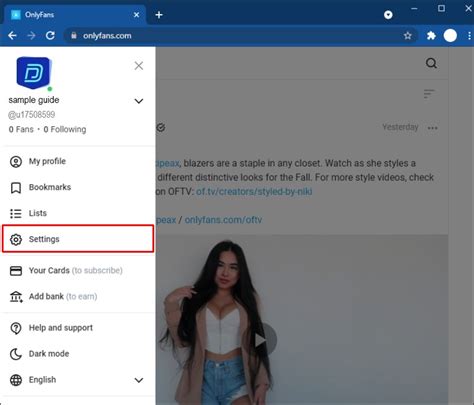This screenshot has height=405, width=474.
Task: Expand the account chevron next to sample guide
Action: pyautogui.click(x=139, y=101)
